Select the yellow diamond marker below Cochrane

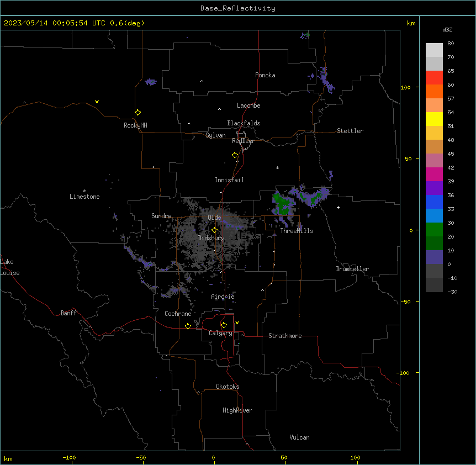[x=188, y=326]
